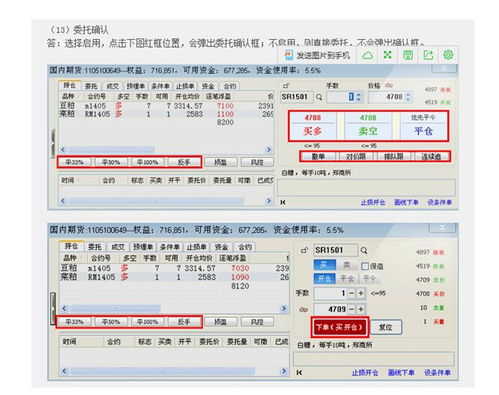Check the 保值 checkbox

tap(365, 266)
